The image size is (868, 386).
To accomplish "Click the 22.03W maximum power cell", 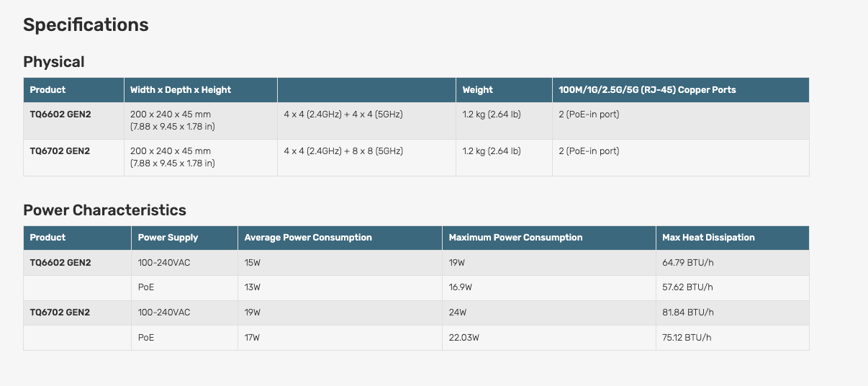I will [464, 338].
